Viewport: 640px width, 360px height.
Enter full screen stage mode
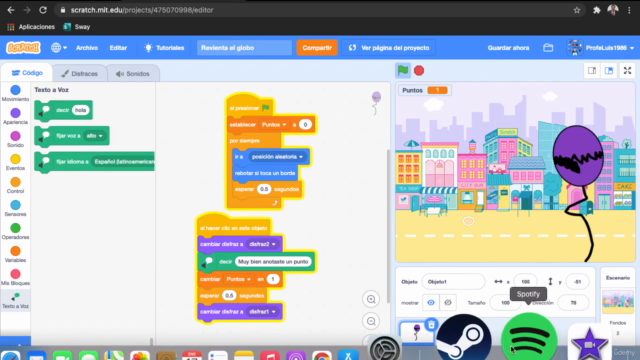[x=627, y=71]
